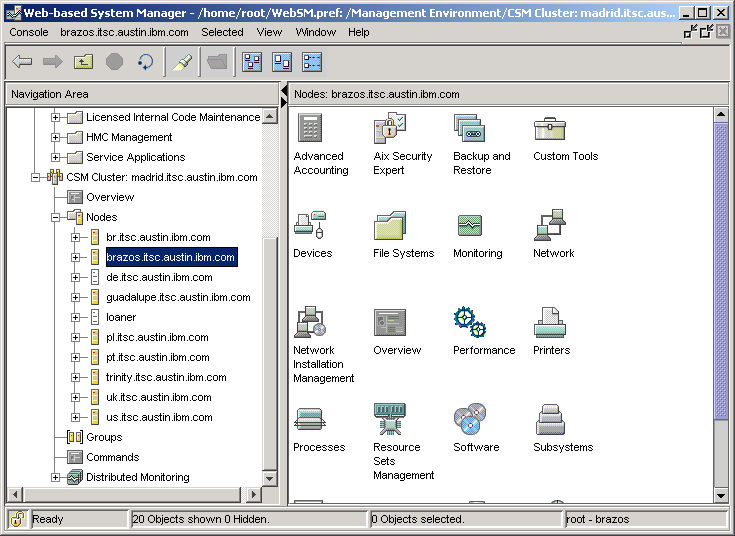The image size is (735, 536).
Task: Open Resource Sets Management
Action: coord(390,419)
